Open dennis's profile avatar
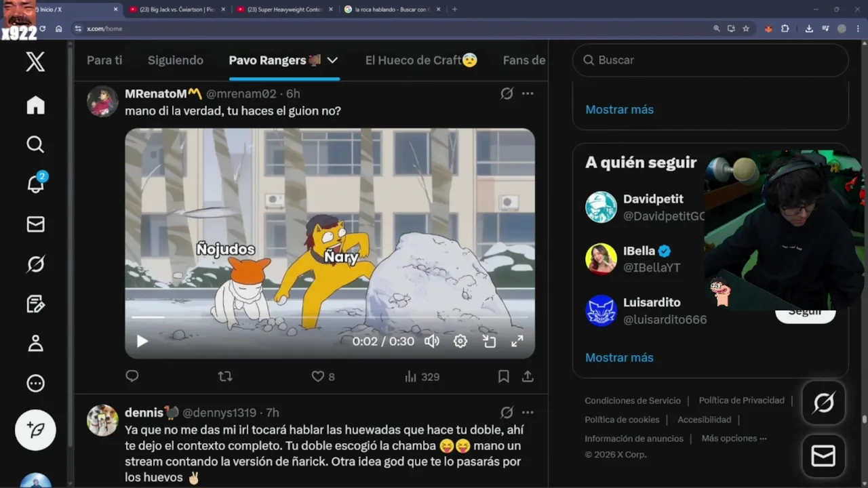The image size is (868, 488). [x=102, y=420]
